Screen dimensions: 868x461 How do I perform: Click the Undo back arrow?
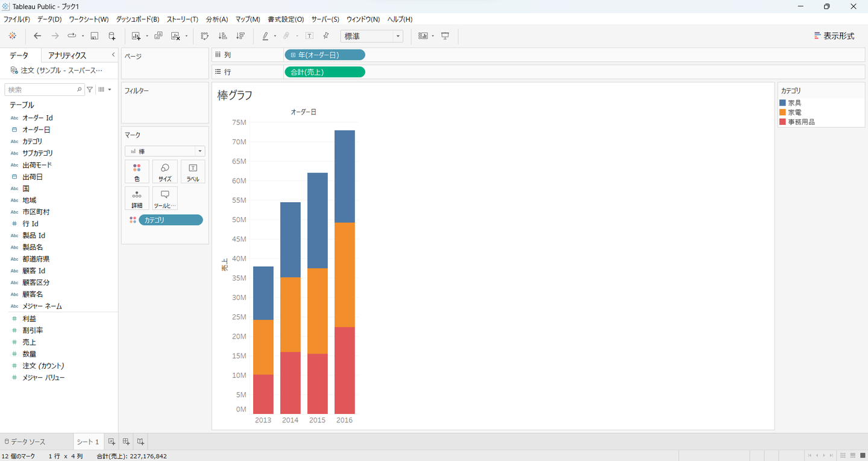[x=37, y=36]
